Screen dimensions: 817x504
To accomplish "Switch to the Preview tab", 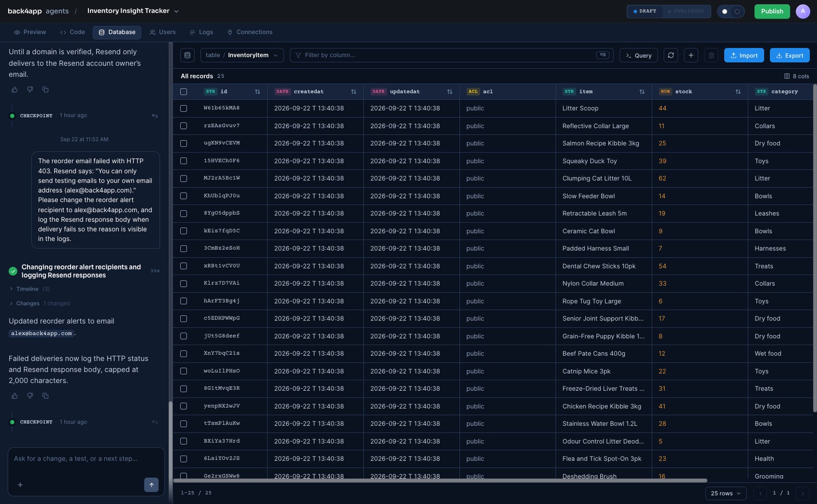I will click(30, 32).
